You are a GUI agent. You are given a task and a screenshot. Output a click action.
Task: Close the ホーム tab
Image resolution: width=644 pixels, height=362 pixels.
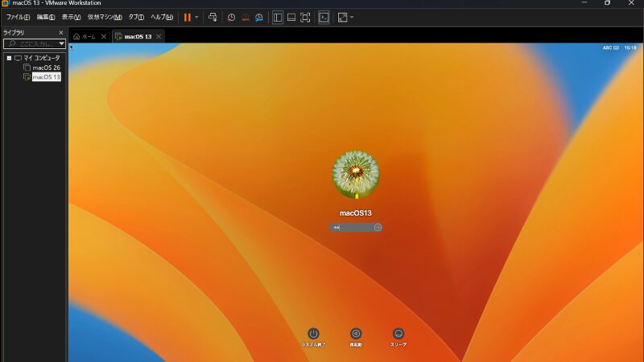104,36
